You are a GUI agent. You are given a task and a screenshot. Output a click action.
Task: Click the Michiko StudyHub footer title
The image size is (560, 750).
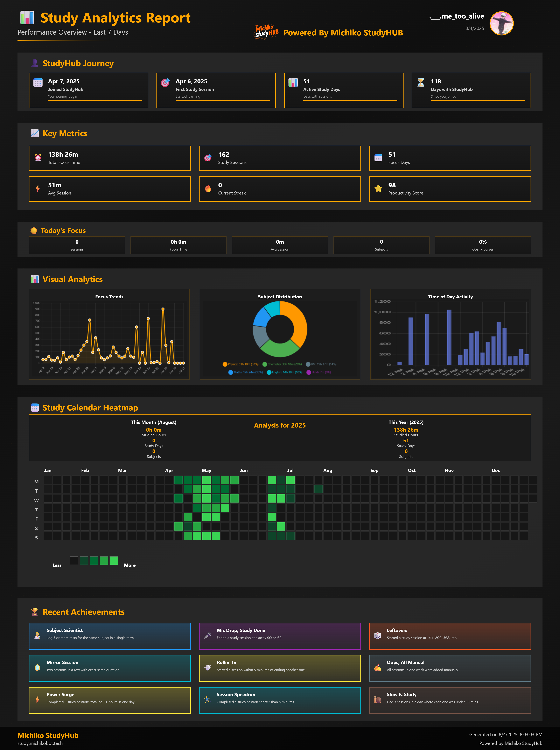pyautogui.click(x=48, y=735)
